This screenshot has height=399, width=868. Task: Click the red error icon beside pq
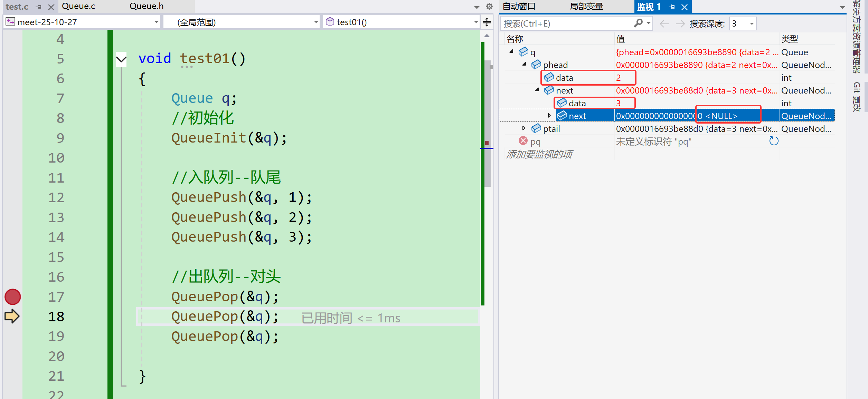523,141
